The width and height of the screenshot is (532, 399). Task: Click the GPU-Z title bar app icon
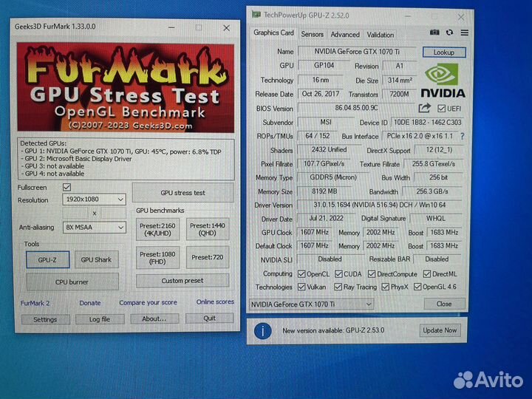pos(256,15)
